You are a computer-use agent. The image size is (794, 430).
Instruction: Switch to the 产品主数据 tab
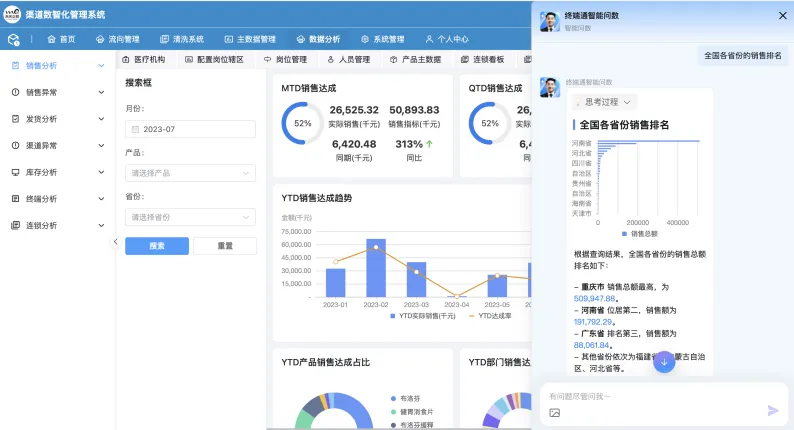tap(415, 59)
